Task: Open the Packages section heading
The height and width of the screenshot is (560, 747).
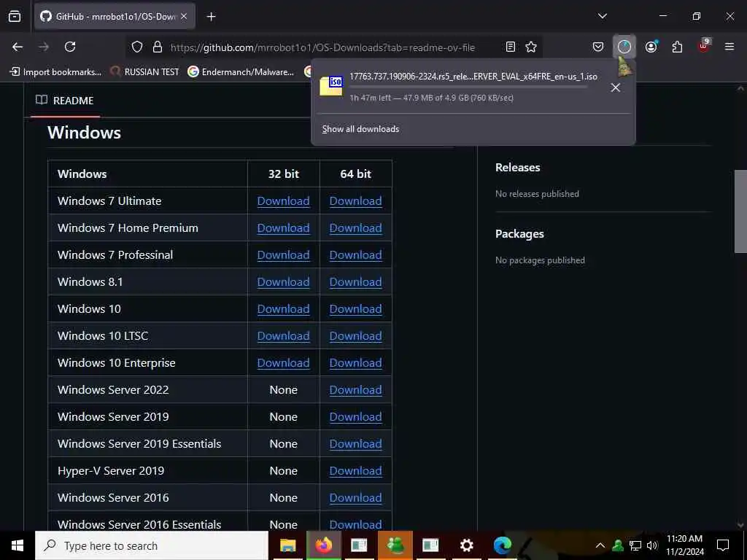Action: click(x=519, y=234)
